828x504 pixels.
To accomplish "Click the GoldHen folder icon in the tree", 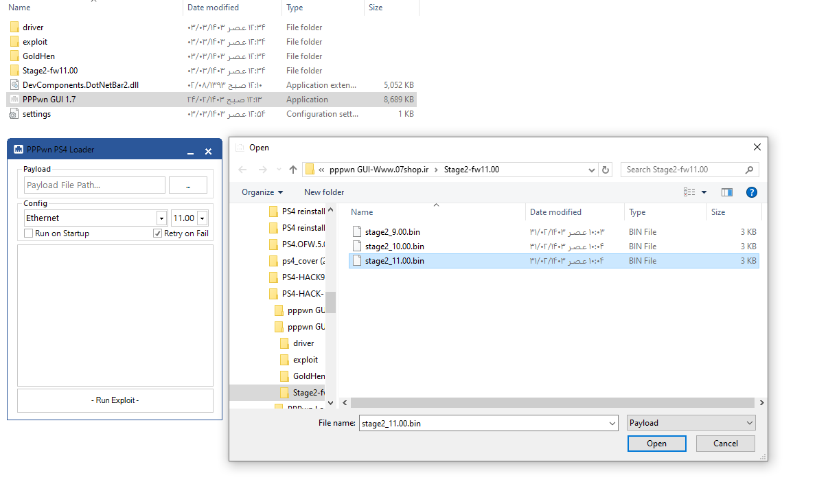I will tap(286, 376).
